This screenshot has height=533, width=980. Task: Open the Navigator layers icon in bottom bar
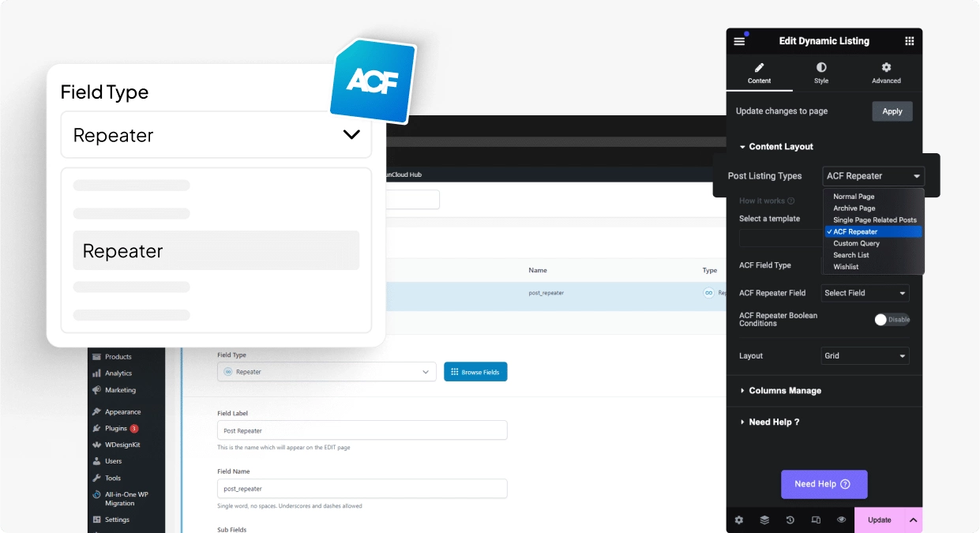point(764,520)
